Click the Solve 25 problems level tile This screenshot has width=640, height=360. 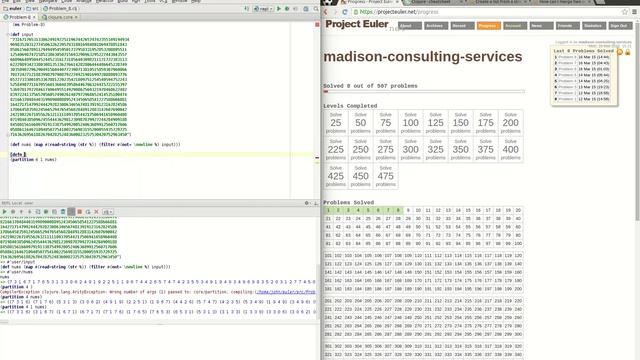[x=336, y=123]
